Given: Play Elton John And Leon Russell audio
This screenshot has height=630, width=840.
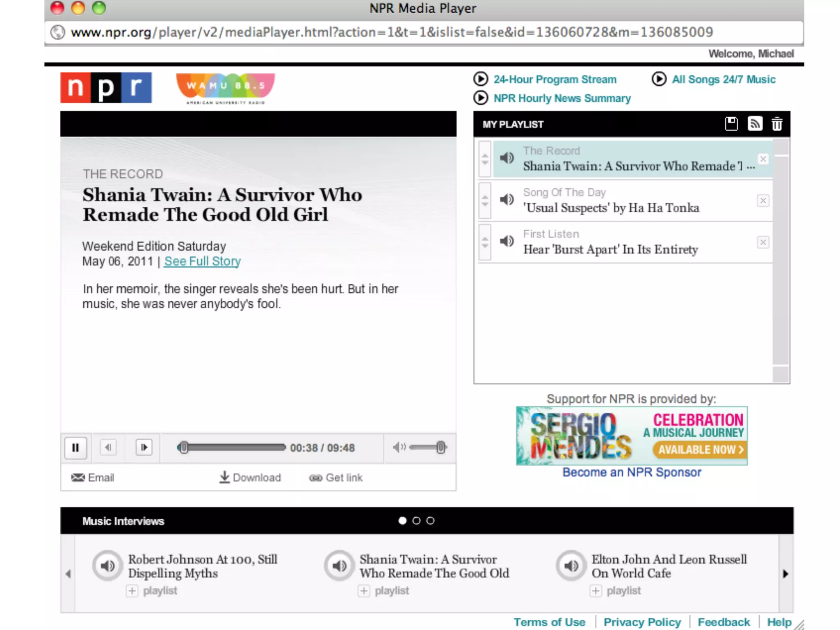Looking at the screenshot, I should [571, 566].
